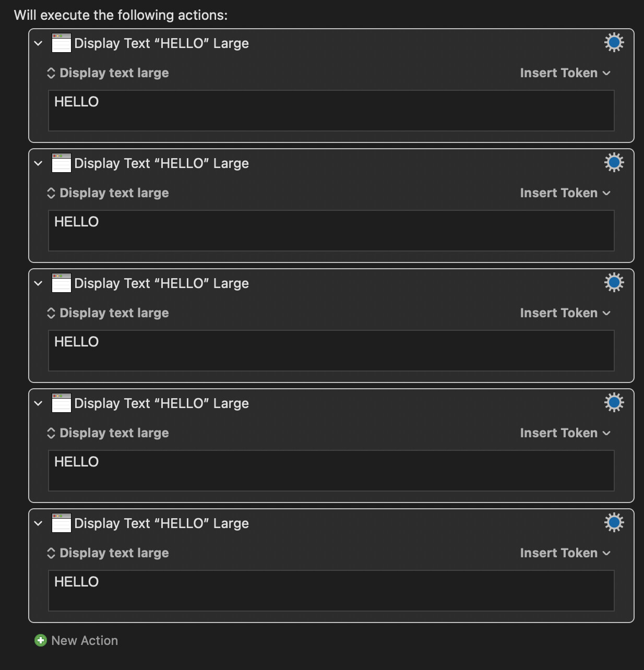This screenshot has width=644, height=670.
Task: Click the green plus New Action icon
Action: click(41, 640)
